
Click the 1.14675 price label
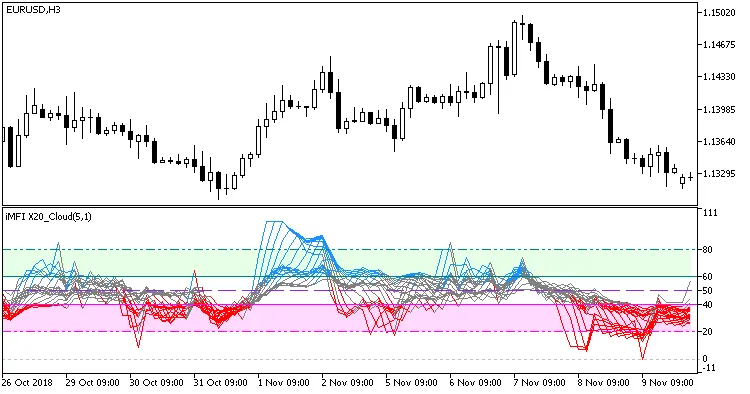[719, 45]
